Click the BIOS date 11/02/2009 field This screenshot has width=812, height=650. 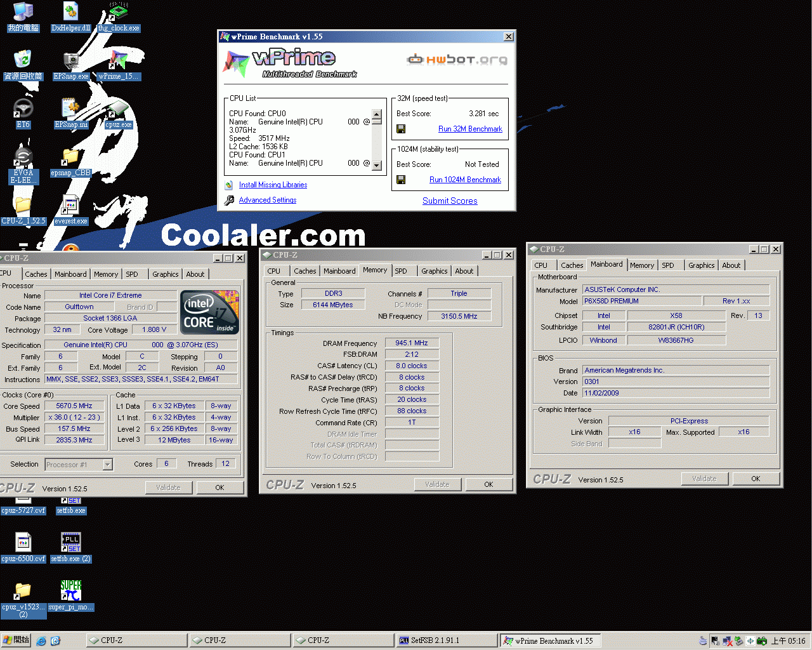tap(676, 393)
